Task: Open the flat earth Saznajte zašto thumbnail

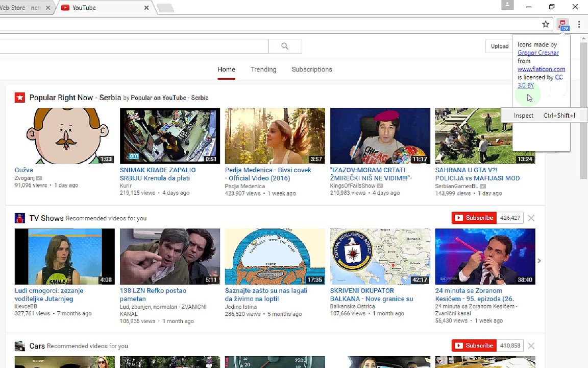Action: pyautogui.click(x=275, y=257)
